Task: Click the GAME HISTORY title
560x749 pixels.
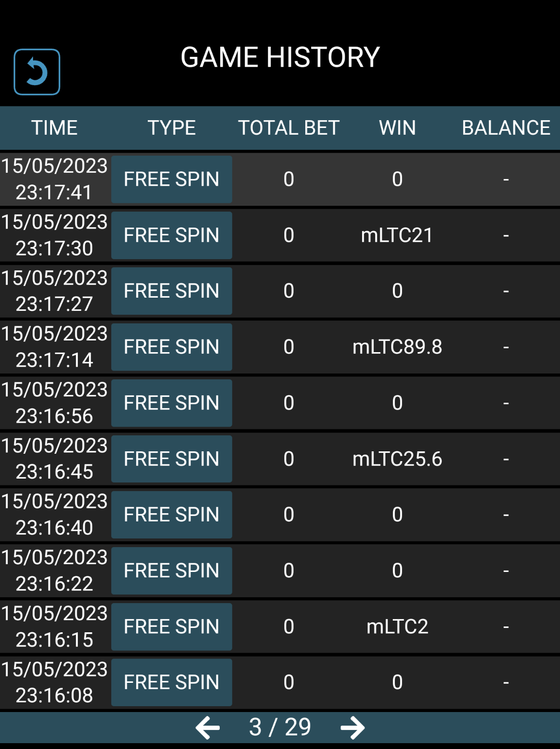Action: pos(280,57)
